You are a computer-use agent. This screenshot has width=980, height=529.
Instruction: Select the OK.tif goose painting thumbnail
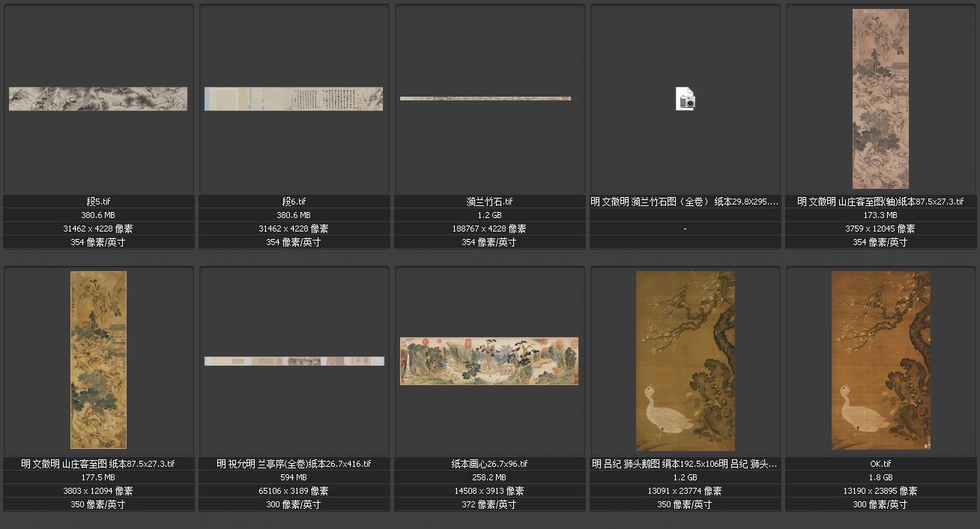pos(880,360)
